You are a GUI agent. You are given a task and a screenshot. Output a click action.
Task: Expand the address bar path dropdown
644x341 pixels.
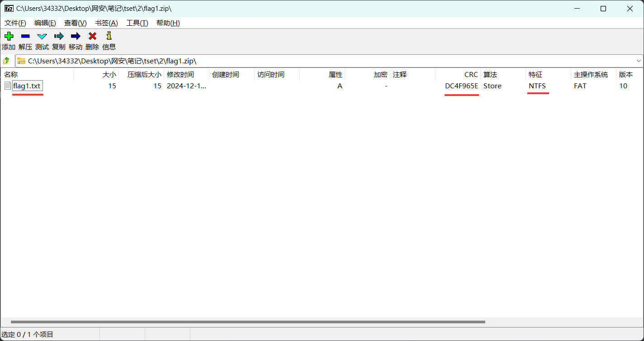pyautogui.click(x=639, y=61)
